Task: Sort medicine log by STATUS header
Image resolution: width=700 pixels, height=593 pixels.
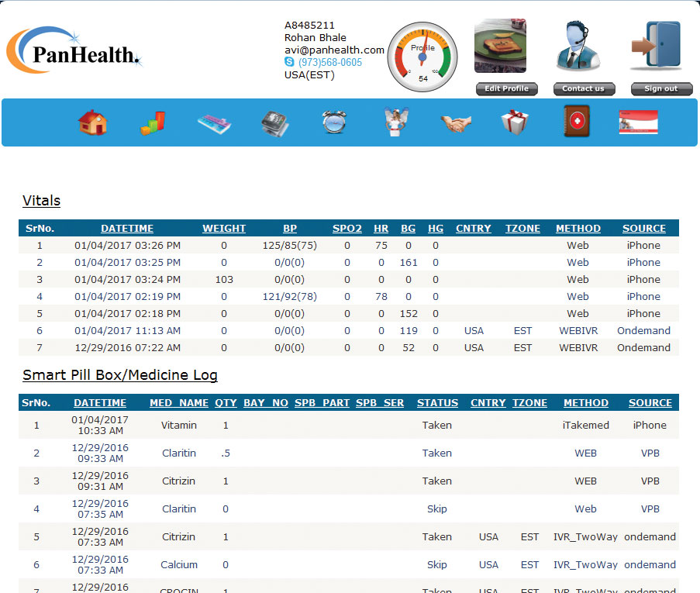Action: tap(437, 403)
